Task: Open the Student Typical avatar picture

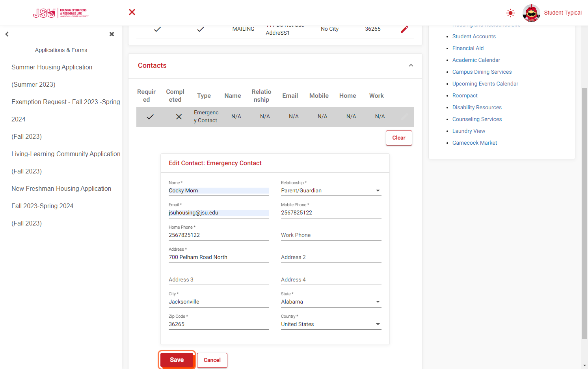Action: [x=531, y=13]
